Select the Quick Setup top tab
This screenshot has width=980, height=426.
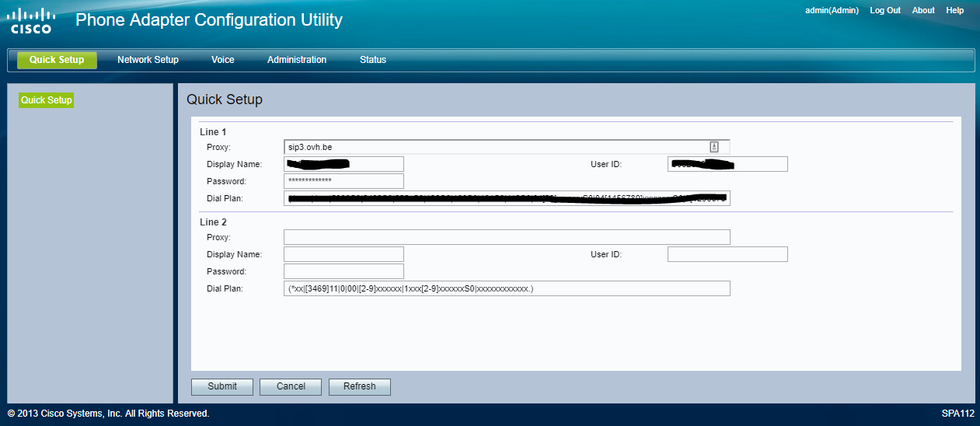coord(57,60)
